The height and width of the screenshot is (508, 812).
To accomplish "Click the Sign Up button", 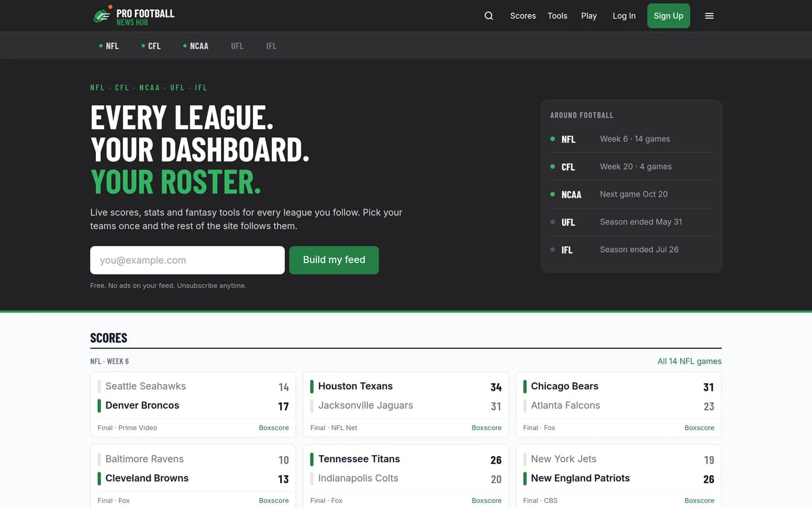I will (x=669, y=16).
